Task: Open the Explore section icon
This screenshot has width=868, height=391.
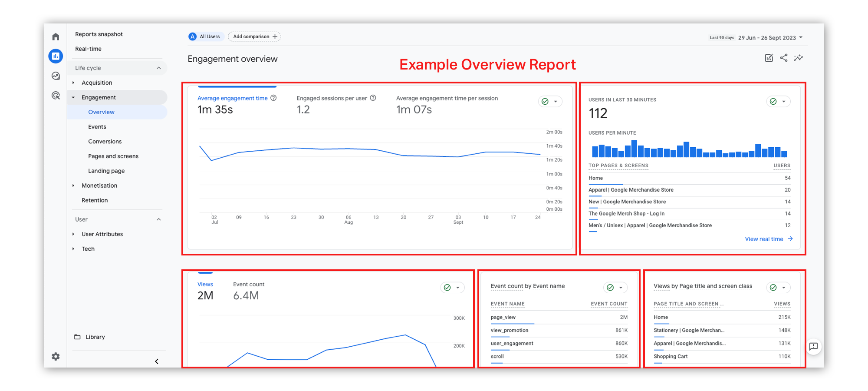Action: [55, 76]
